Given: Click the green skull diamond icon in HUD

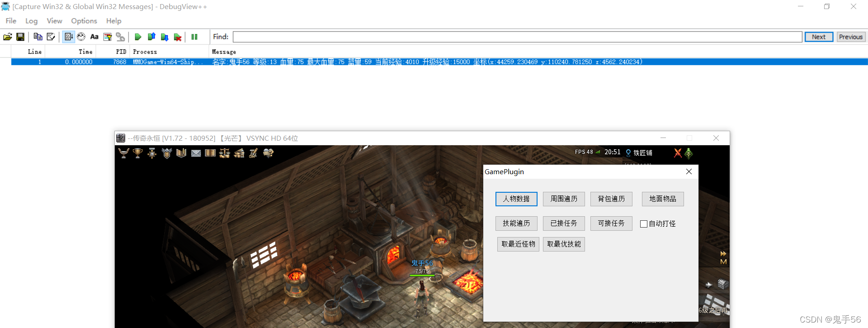Looking at the screenshot, I should (689, 153).
